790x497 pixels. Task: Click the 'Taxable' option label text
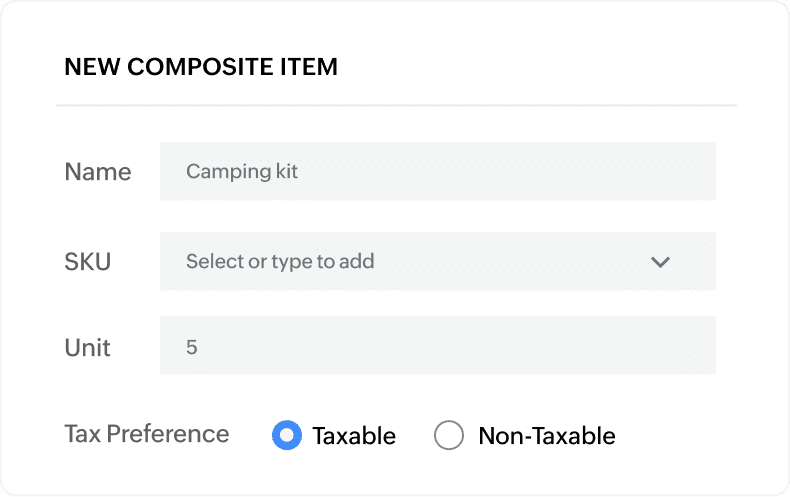[354, 436]
